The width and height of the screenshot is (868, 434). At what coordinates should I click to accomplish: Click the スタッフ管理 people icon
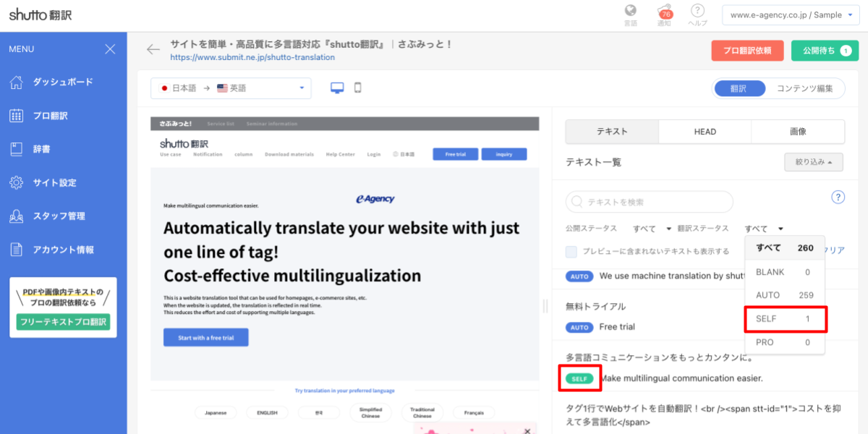coord(16,216)
